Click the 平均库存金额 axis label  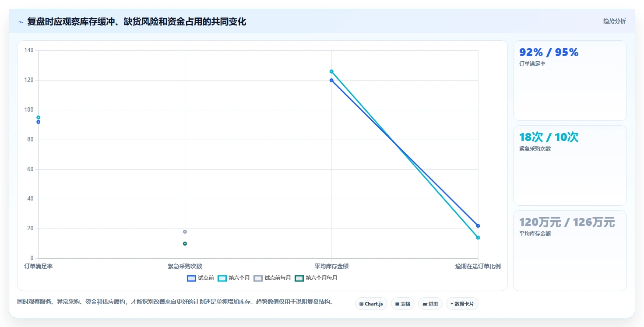[x=331, y=266]
